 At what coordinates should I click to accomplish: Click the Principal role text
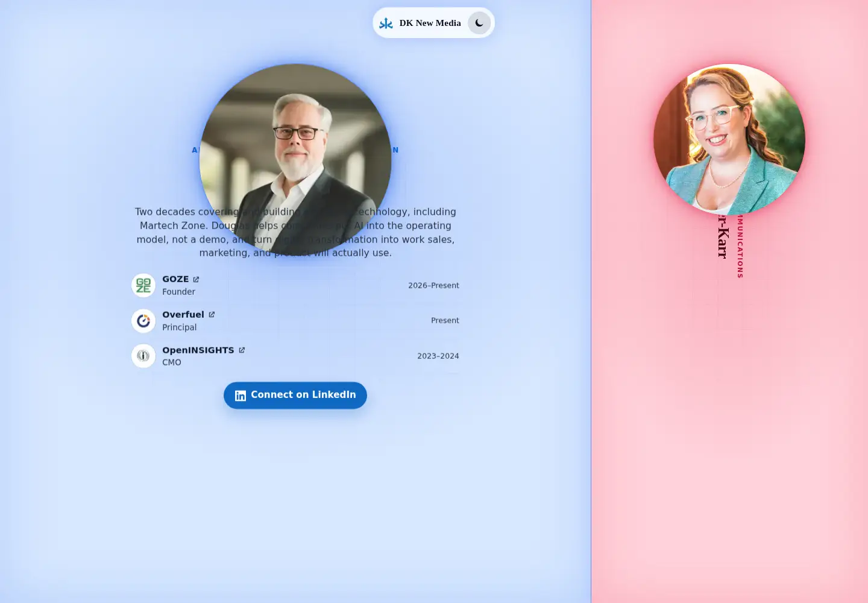(179, 327)
